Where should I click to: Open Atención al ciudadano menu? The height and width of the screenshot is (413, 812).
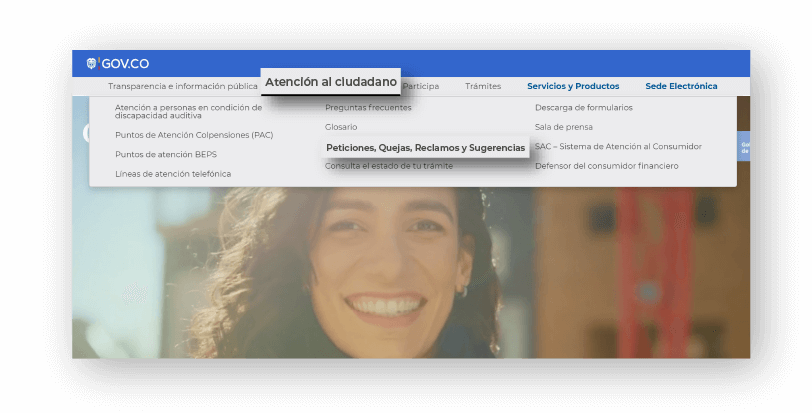331,82
